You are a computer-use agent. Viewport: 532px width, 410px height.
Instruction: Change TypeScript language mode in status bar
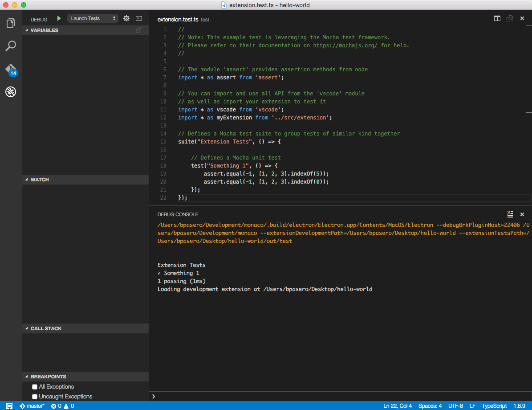coord(494,406)
